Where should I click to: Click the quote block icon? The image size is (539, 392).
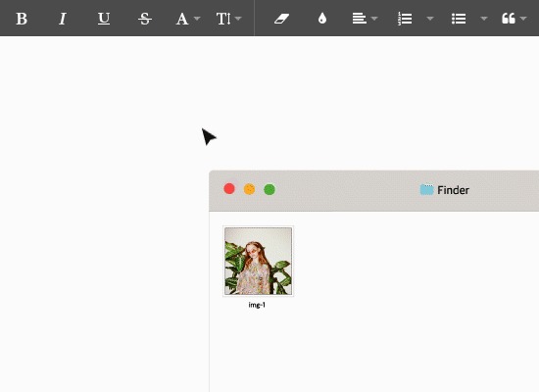509,19
